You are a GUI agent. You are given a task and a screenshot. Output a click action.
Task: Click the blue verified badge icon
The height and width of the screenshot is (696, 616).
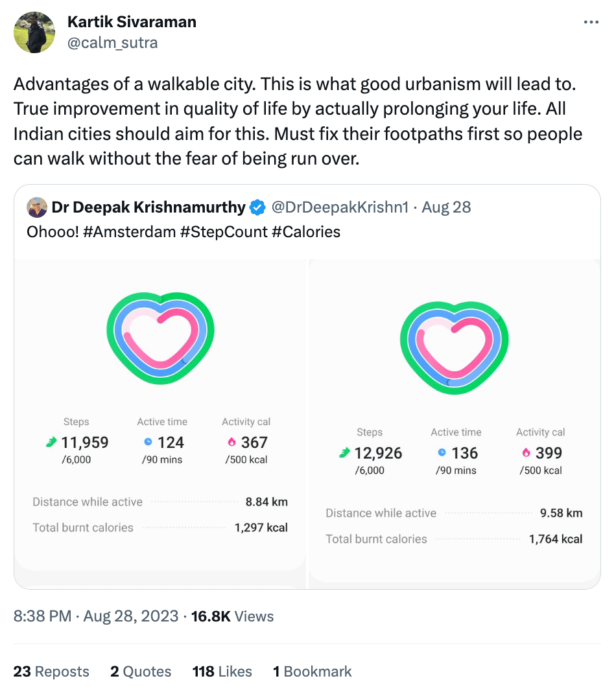(257, 207)
